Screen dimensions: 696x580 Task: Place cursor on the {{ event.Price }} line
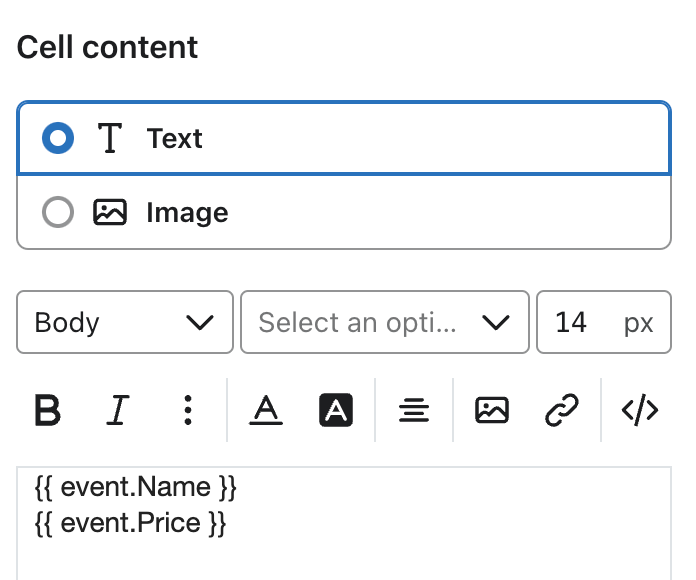coord(130,523)
